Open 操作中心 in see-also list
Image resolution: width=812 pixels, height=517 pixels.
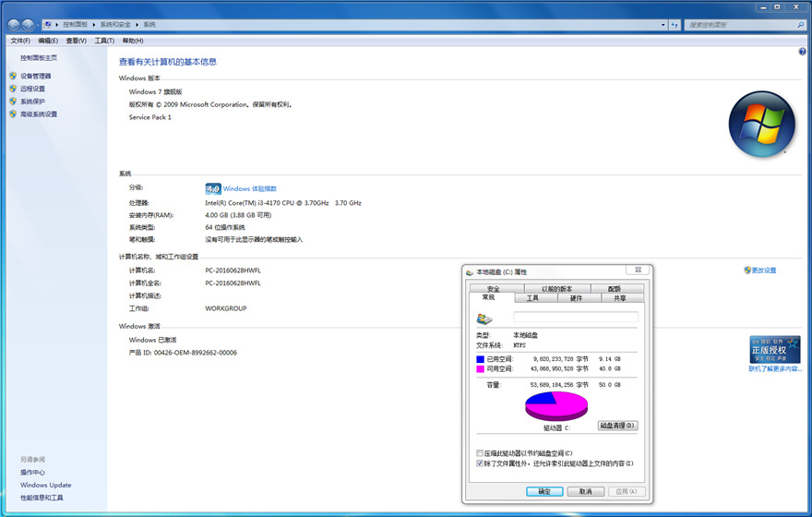pyautogui.click(x=32, y=472)
